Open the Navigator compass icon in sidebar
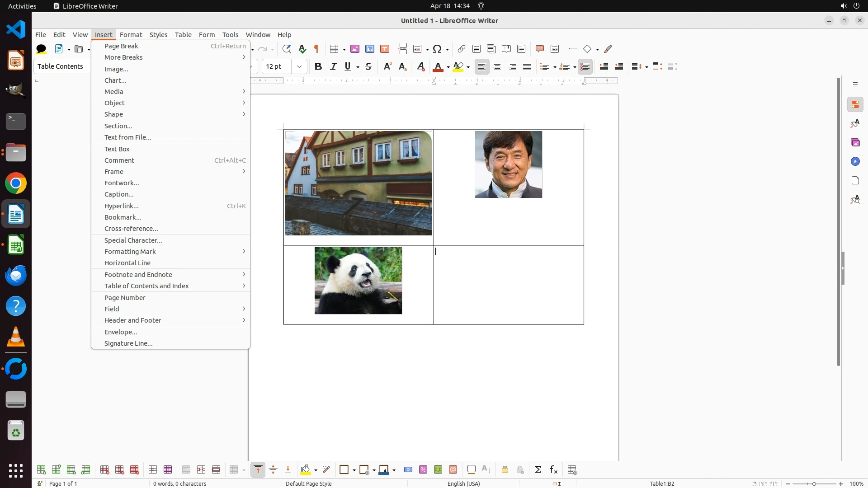This screenshot has width=868, height=488. click(x=855, y=161)
